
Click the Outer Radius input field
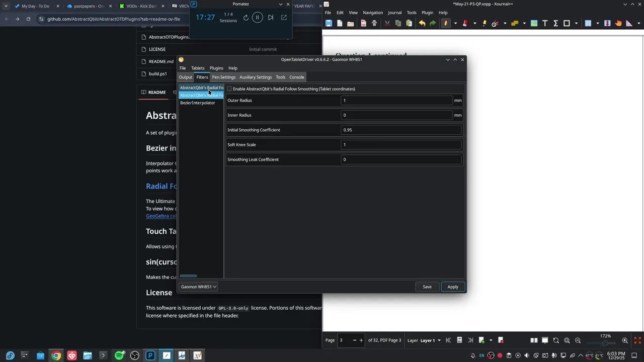[x=397, y=101]
